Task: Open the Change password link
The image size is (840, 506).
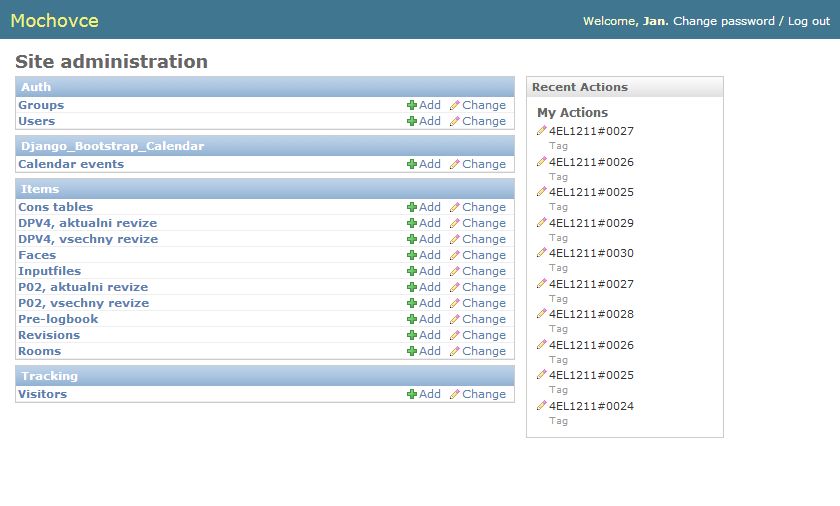Action: point(723,21)
